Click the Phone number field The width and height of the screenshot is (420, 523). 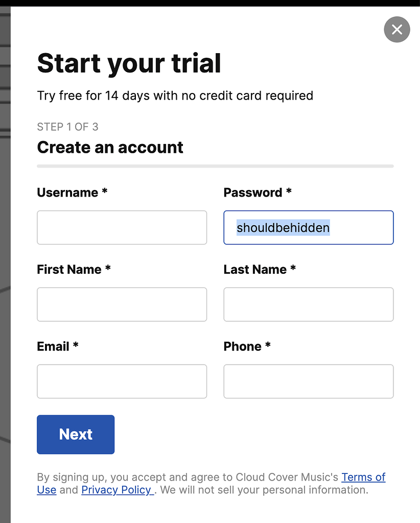pos(309,381)
